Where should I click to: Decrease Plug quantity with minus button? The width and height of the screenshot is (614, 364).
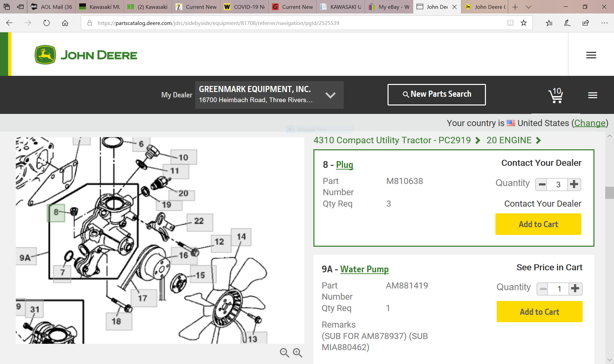point(542,184)
